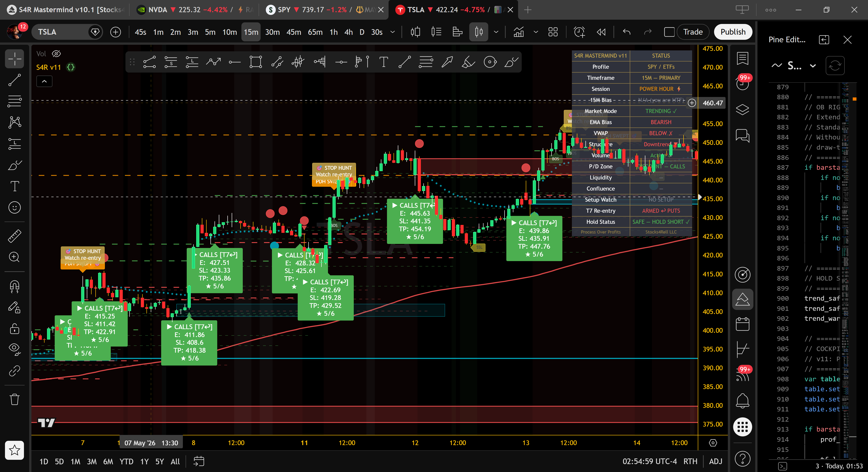Click the Publish button
Screen dimensions: 868x472
click(733, 32)
